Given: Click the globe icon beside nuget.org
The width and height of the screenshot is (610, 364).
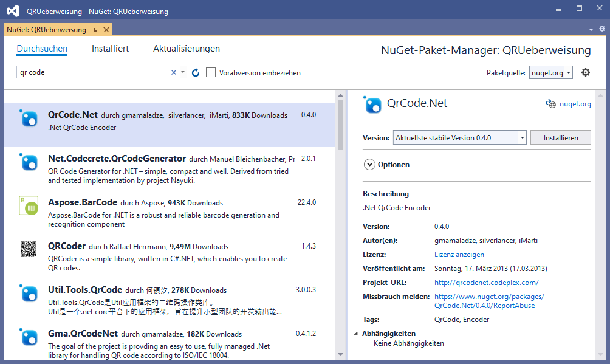Looking at the screenshot, I should tap(550, 104).
